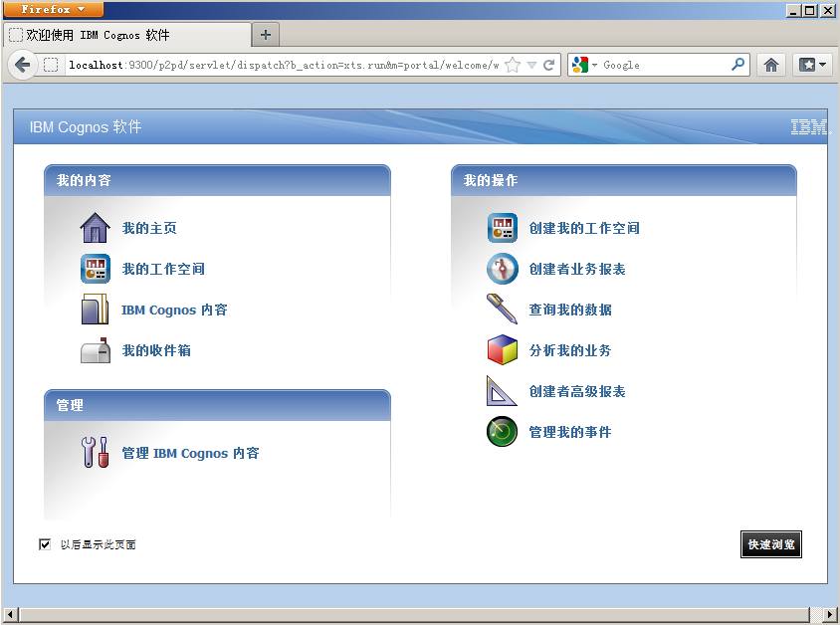Screen dimensions: 840x625
Task: Click the workspace icon beside 我的工作空间
Action: click(95, 269)
